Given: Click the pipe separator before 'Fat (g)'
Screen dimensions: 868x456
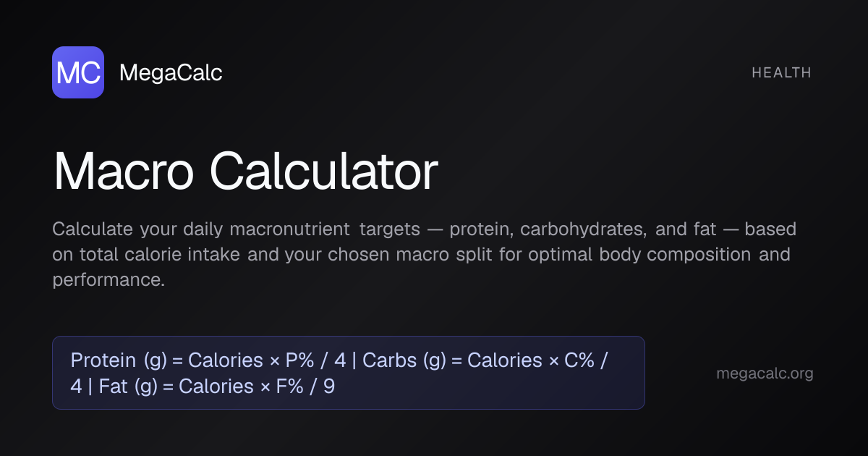Looking at the screenshot, I should [x=90, y=387].
